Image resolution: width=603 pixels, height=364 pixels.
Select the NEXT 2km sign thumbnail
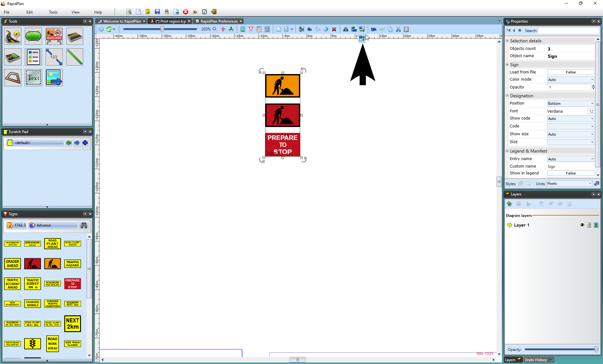(x=73, y=324)
